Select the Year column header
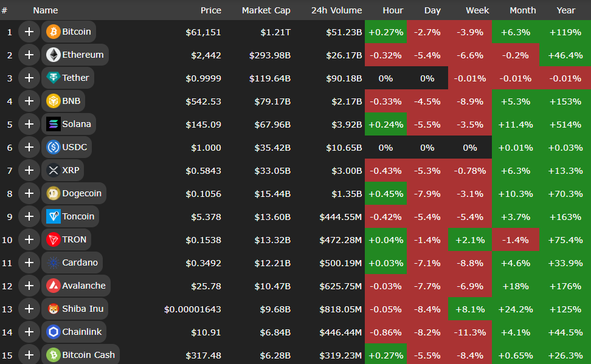The height and width of the screenshot is (364, 591). pos(565,10)
